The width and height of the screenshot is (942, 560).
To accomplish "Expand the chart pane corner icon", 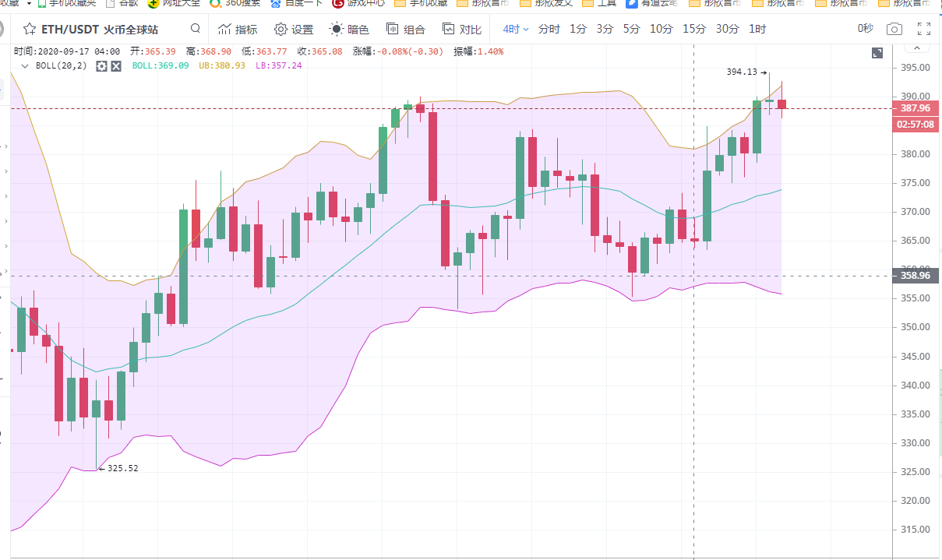I will [877, 53].
